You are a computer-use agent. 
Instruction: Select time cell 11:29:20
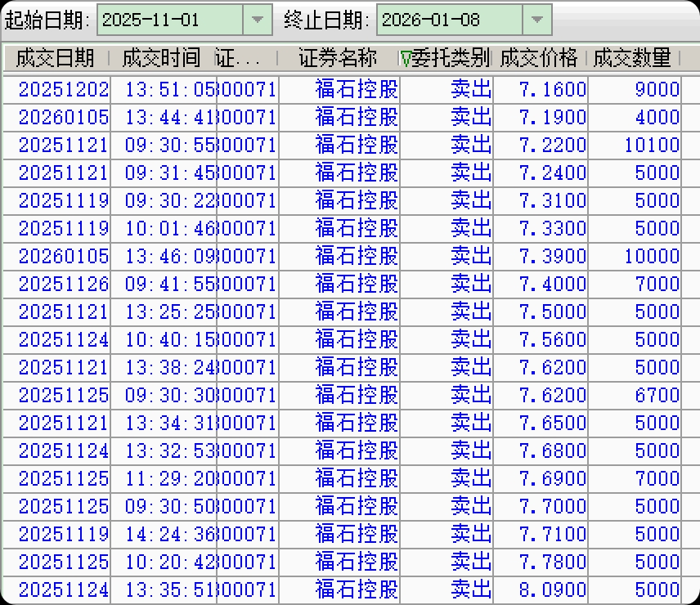click(x=164, y=478)
